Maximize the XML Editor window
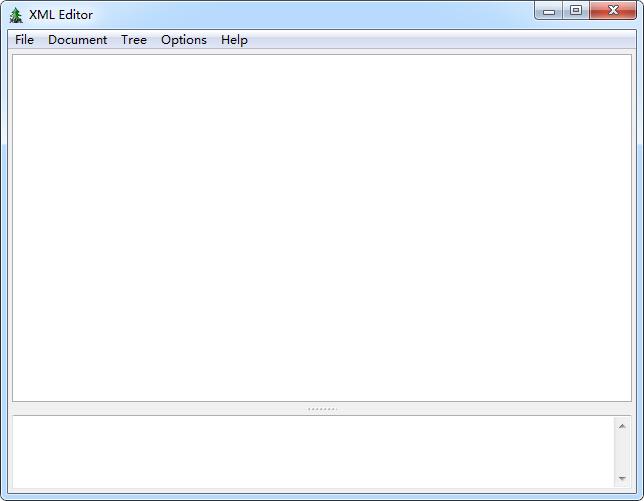Viewport: 644px width, 501px height. (576, 11)
